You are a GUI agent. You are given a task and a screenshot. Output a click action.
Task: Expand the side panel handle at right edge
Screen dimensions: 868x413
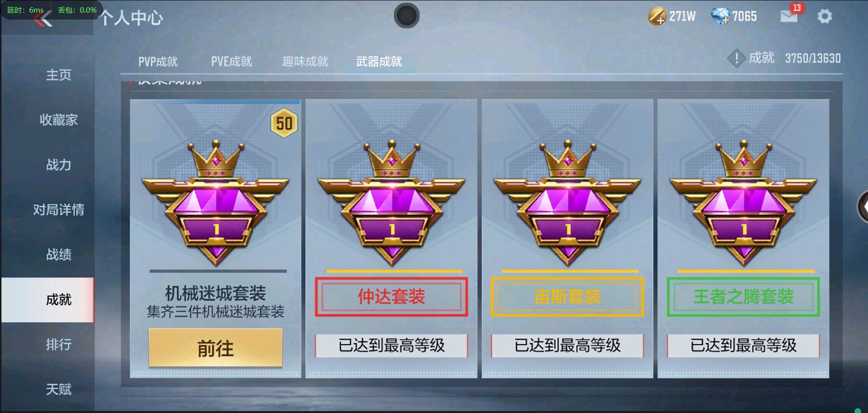862,207
